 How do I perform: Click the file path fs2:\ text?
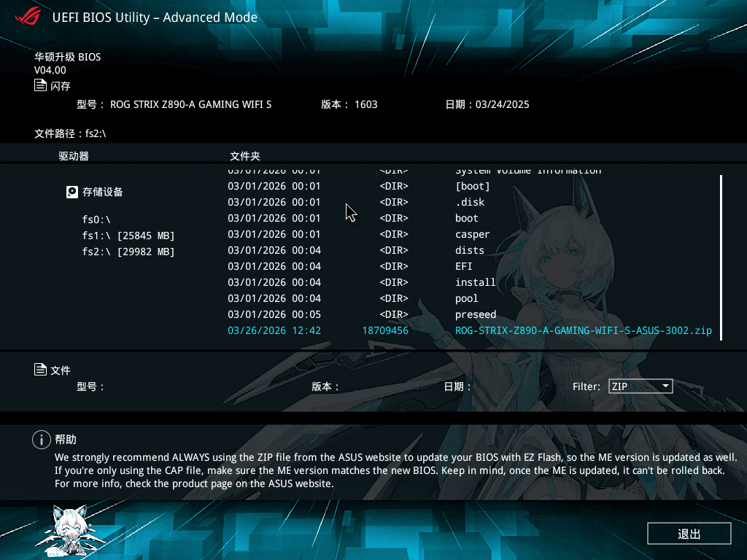(96, 134)
